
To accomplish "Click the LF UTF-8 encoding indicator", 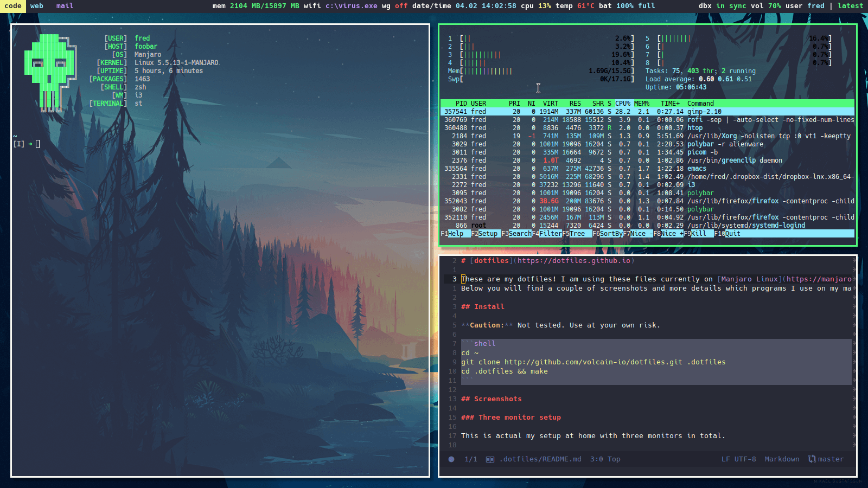I will 739,459.
